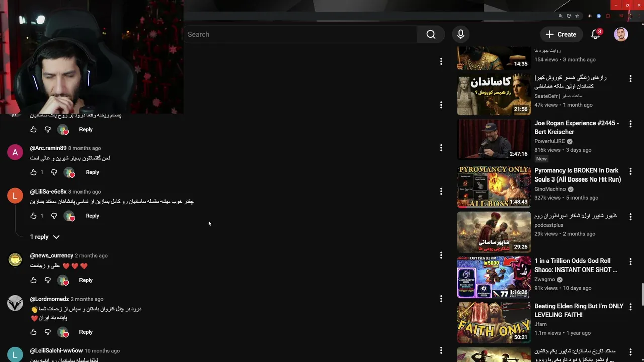
Task: Like the @Arc.ramin89 comment
Action: [34, 172]
